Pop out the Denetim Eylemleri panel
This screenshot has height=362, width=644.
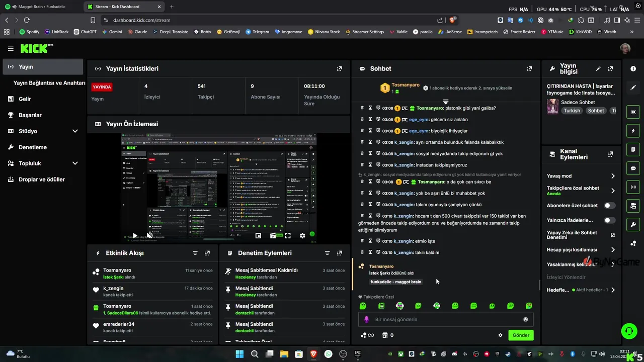[339, 253]
